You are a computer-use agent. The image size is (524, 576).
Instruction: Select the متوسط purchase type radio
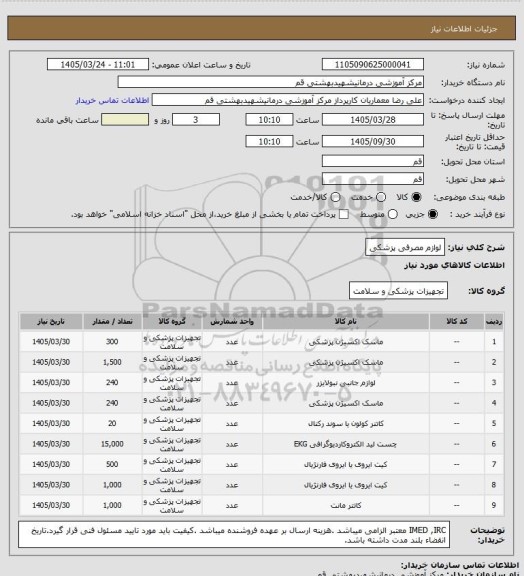(x=393, y=214)
